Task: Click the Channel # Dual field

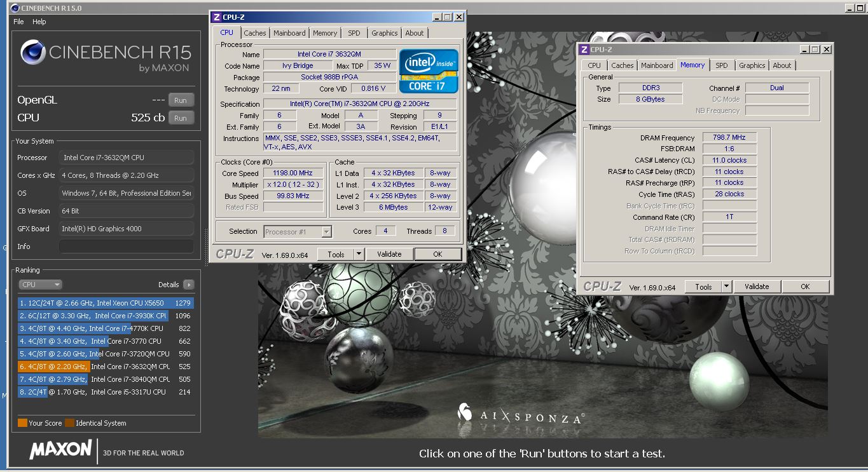Action: (777, 88)
